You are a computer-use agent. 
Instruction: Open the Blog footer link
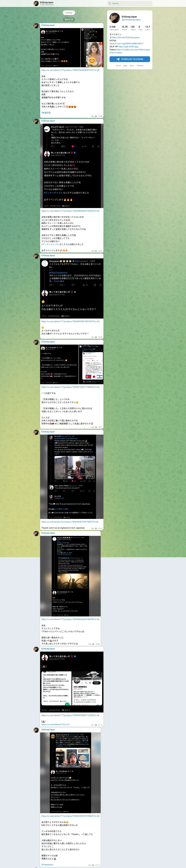(x=125, y=66)
